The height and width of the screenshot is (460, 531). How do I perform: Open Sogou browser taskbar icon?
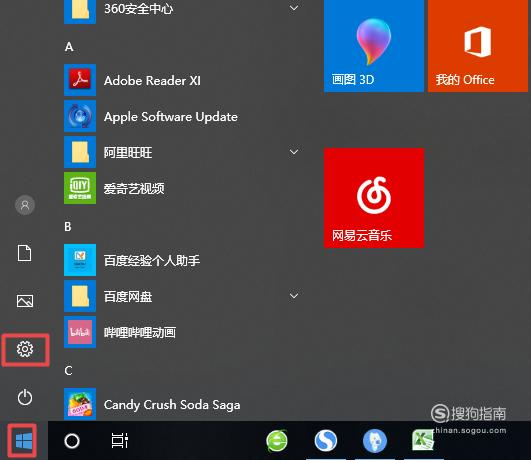pyautogui.click(x=325, y=441)
